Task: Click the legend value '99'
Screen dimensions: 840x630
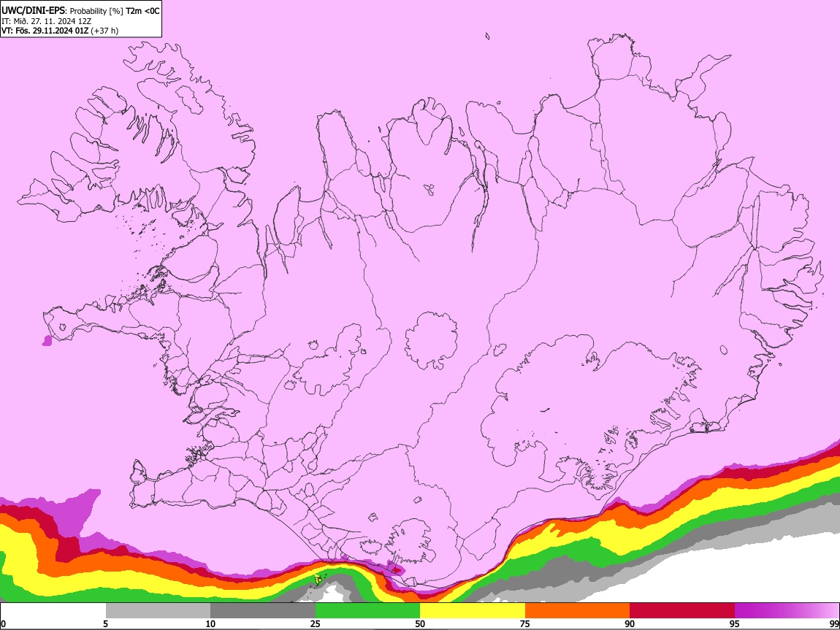Action: [x=834, y=623]
